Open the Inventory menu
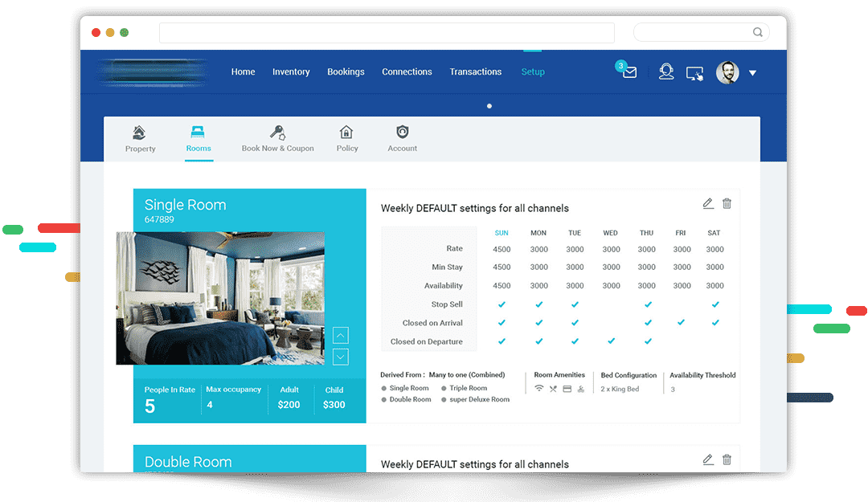 click(291, 72)
